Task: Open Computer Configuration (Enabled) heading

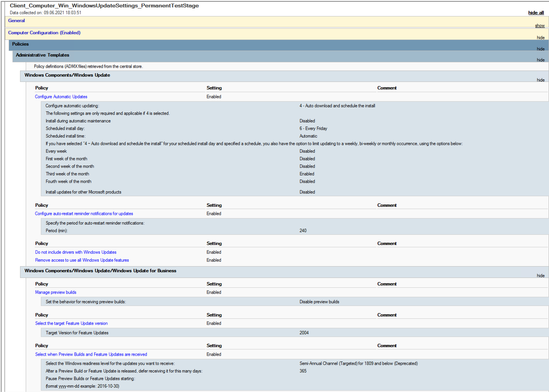Action: [44, 33]
